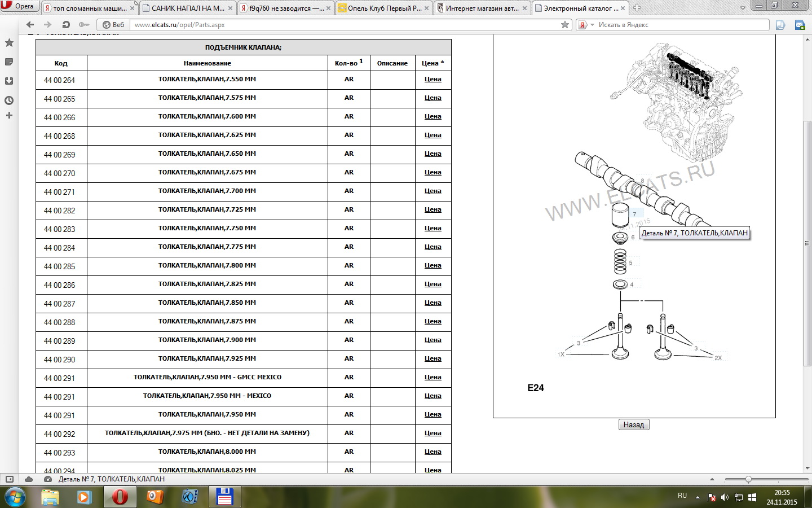Open Windows Explorer from the taskbar
This screenshot has height=508, width=812.
(x=50, y=497)
